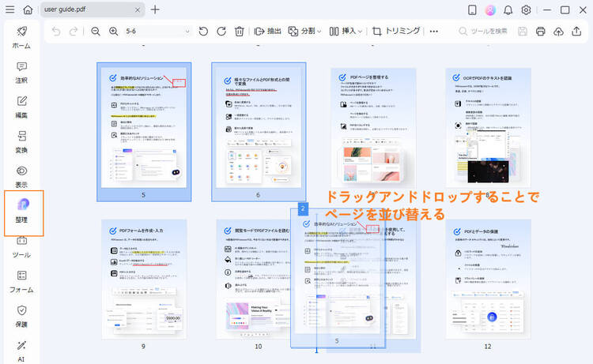
Task: Print the document
Action: click(x=541, y=32)
